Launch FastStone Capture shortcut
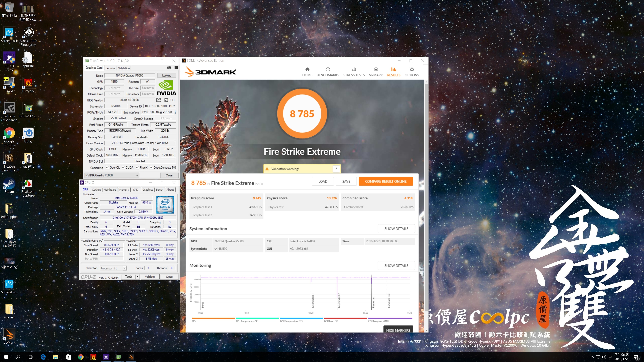Image resolution: width=644 pixels, height=362 pixels. coord(28,187)
